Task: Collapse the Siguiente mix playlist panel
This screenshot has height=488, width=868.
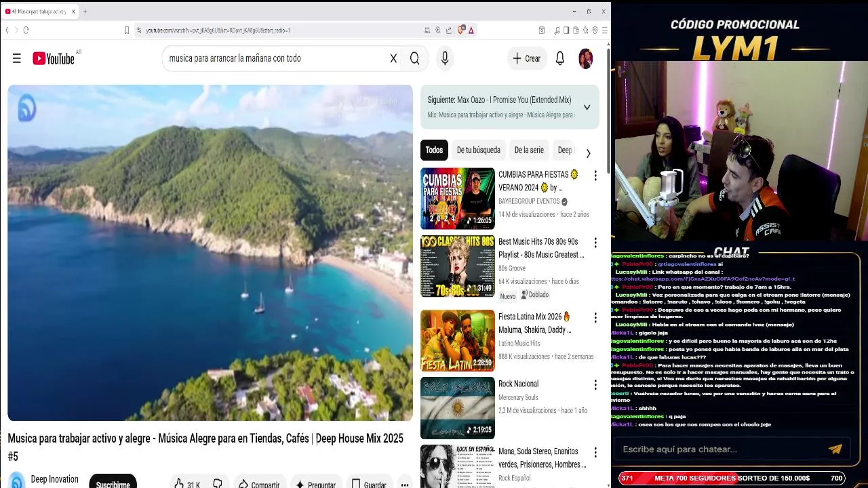Action: [587, 107]
